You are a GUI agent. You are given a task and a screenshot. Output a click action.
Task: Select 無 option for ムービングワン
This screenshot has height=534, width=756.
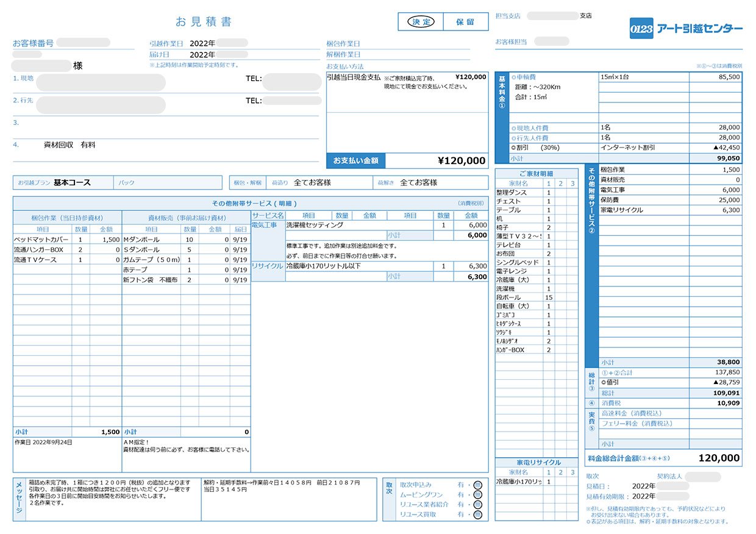point(477,495)
